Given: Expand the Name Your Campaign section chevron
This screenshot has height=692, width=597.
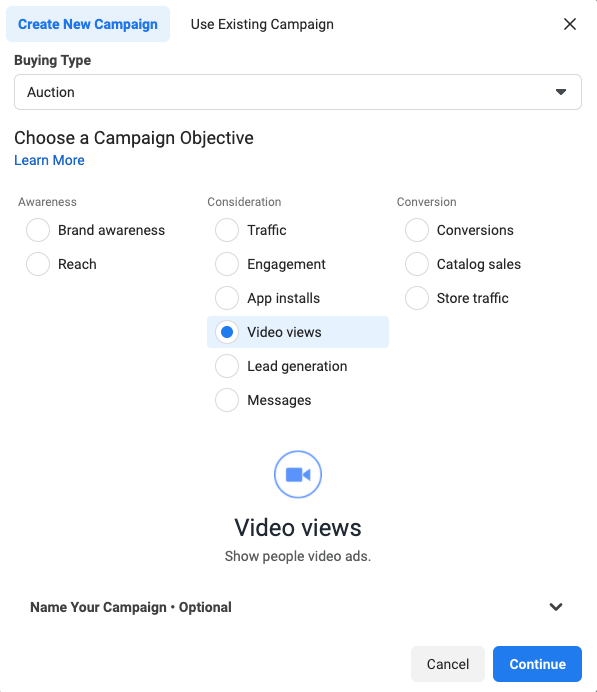Looking at the screenshot, I should pos(556,607).
